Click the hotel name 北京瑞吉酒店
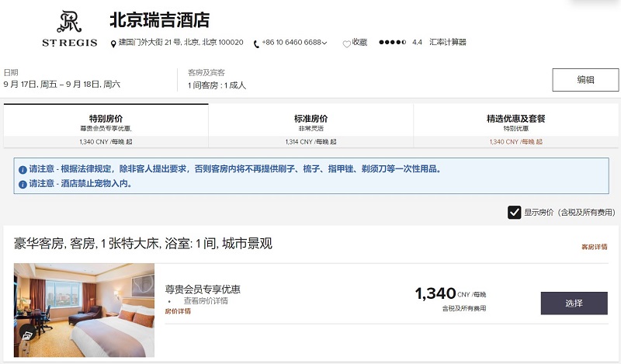Image resolution: width=621 pixels, height=364 pixels. point(160,20)
